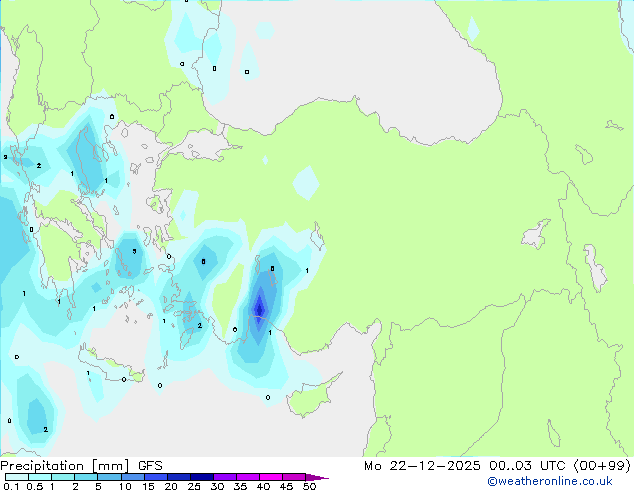
Task: Click the 2 to 5 mm legend swatch
Action: point(86,477)
